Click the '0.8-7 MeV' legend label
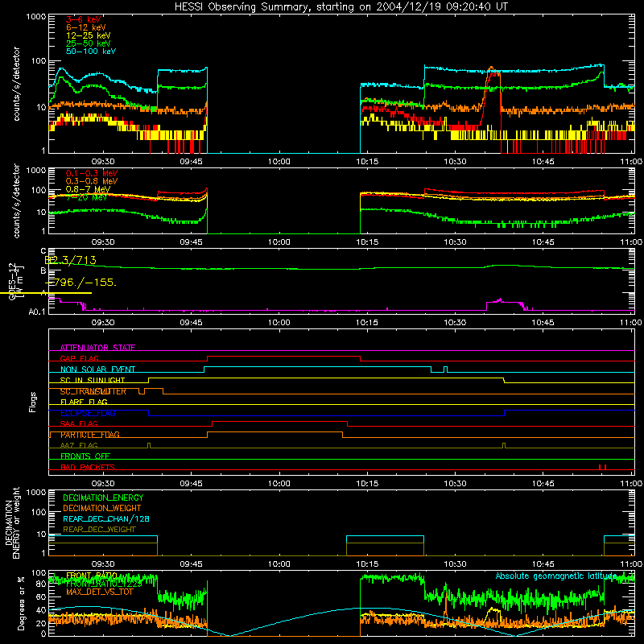This screenshot has width=644, height=644. click(88, 189)
